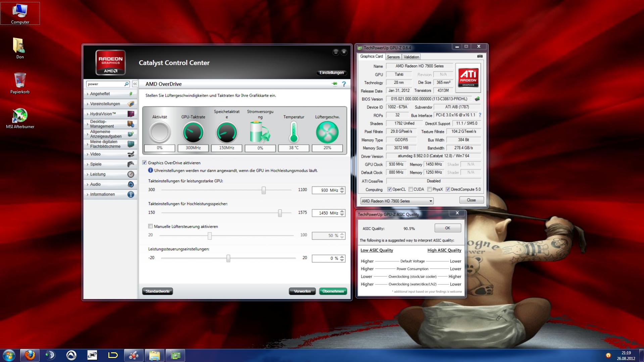This screenshot has height=362, width=644.
Task: Expand the Allgemeine Anzeigeaufgaben section
Action: tap(110, 134)
